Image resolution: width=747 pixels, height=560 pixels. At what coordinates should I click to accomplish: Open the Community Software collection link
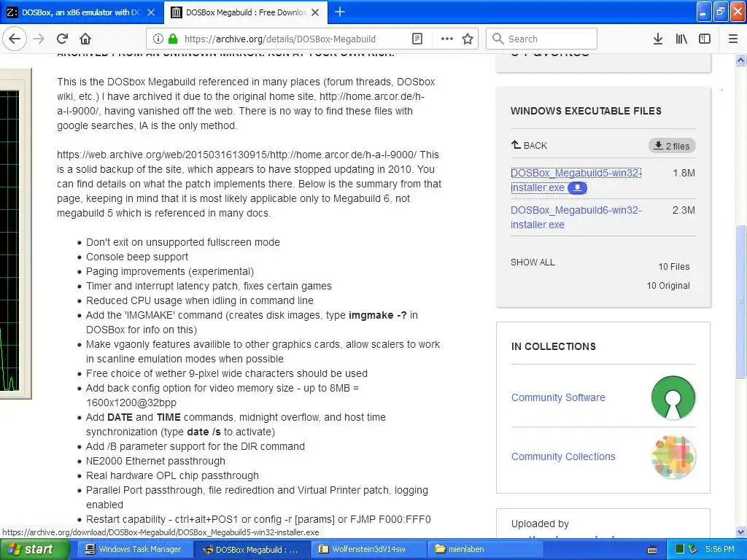[x=558, y=397]
